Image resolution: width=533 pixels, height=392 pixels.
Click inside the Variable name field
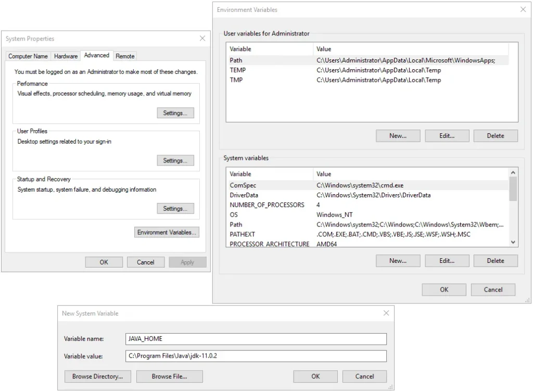click(256, 339)
